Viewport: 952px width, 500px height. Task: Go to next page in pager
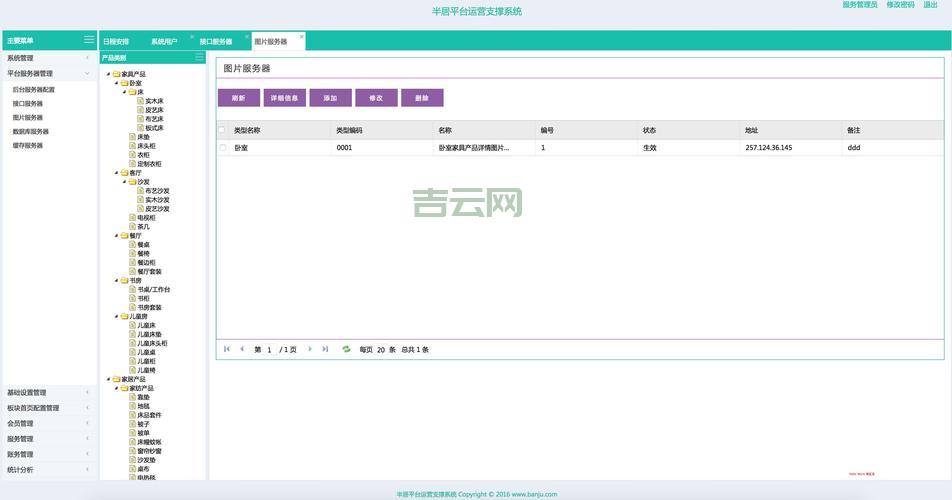pyautogui.click(x=310, y=349)
